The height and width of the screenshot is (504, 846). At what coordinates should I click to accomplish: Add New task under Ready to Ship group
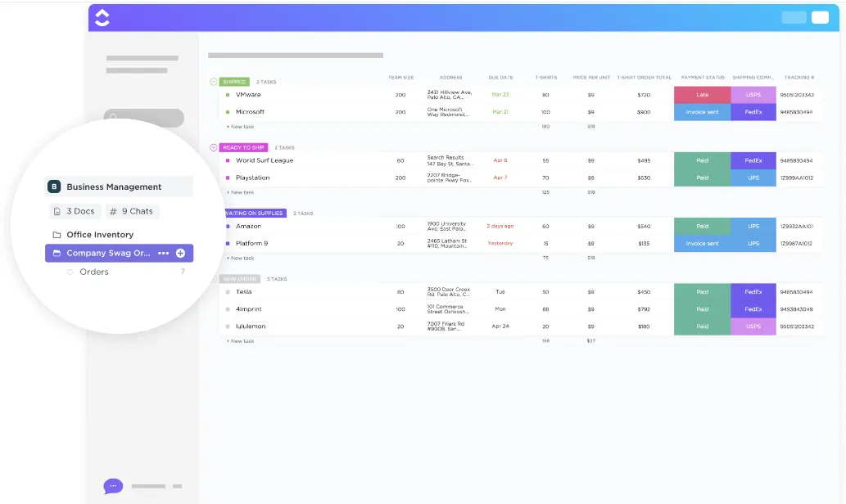click(240, 192)
